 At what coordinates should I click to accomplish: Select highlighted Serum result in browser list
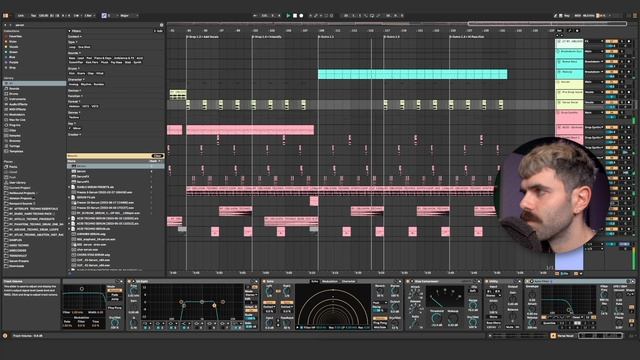pyautogui.click(x=116, y=166)
